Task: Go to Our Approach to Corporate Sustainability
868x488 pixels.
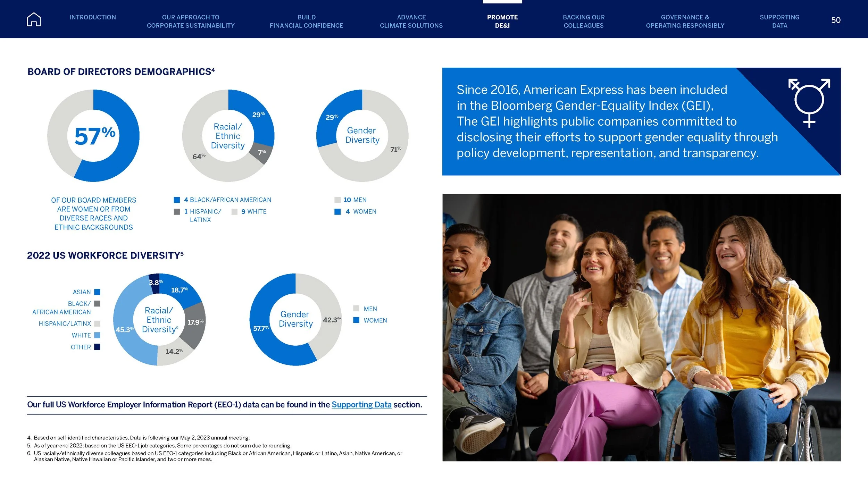Action: 191,21
